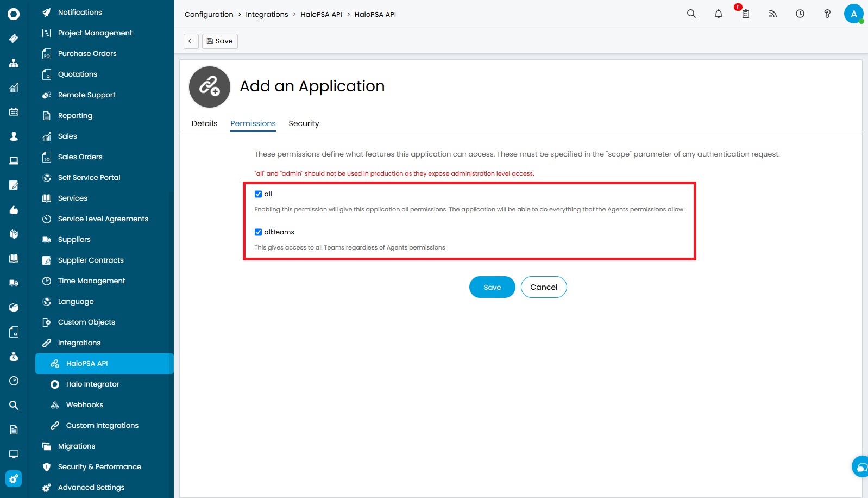This screenshot has height=498, width=868.
Task: Switch to the Details tab
Action: (x=204, y=123)
